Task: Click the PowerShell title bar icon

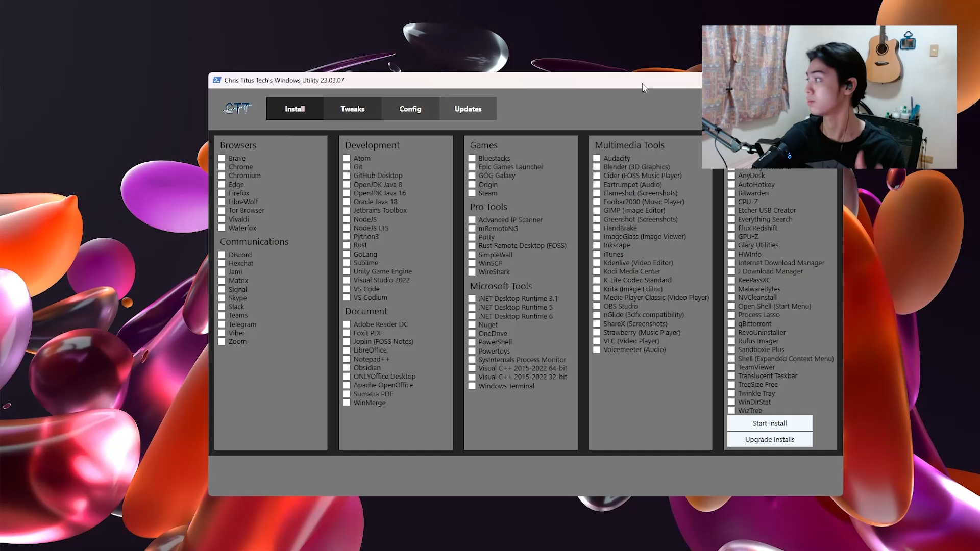Action: 217,80
